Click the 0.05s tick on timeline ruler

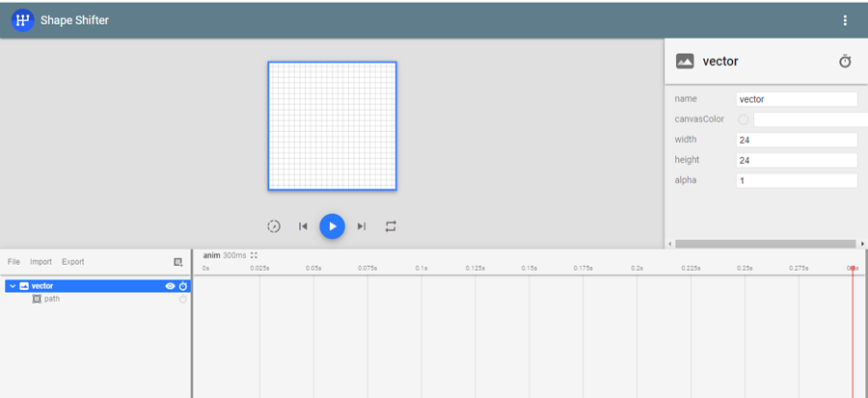313,268
